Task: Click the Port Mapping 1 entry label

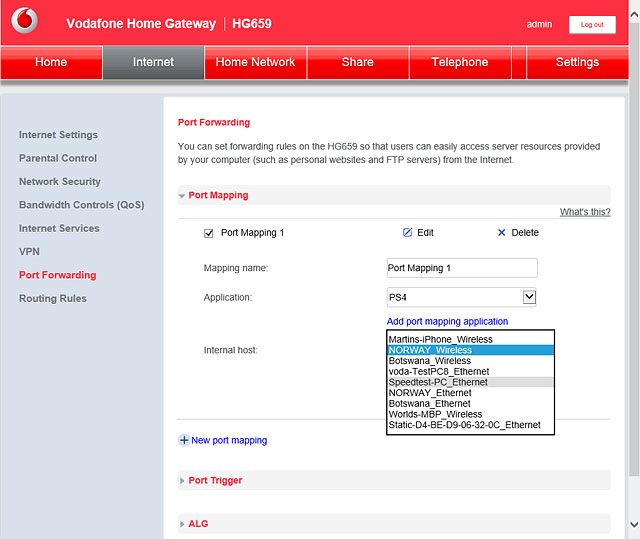Action: (252, 233)
